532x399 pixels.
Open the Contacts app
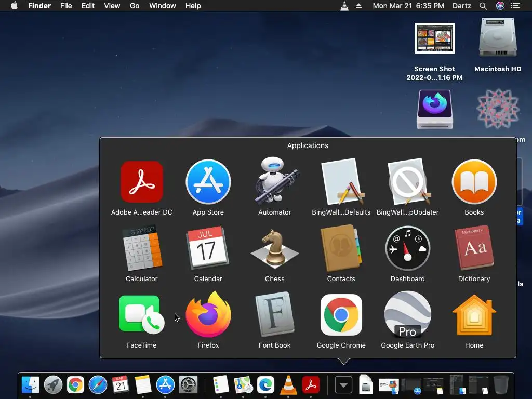(x=341, y=248)
